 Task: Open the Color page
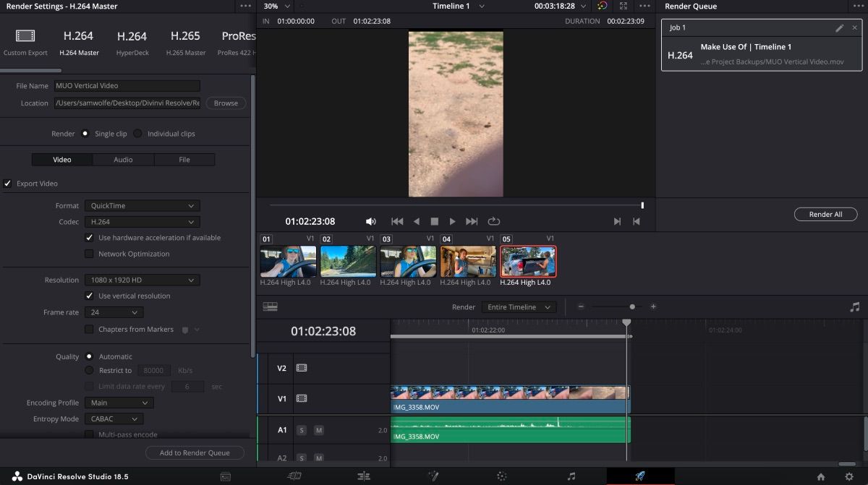502,476
